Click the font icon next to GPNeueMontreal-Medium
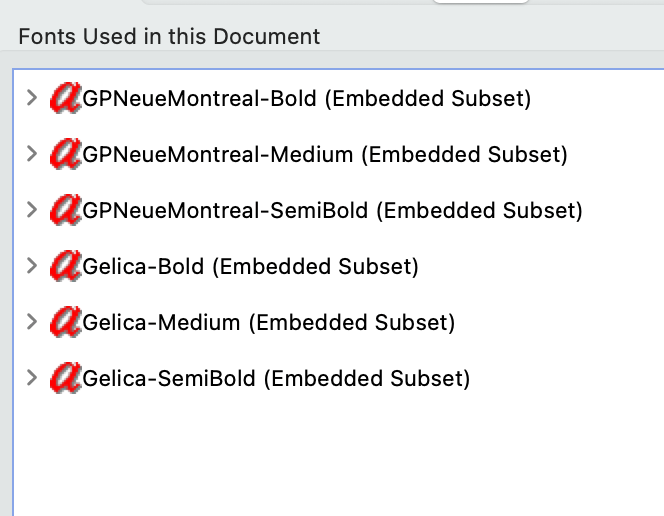This screenshot has width=664, height=516. pyautogui.click(x=66, y=154)
